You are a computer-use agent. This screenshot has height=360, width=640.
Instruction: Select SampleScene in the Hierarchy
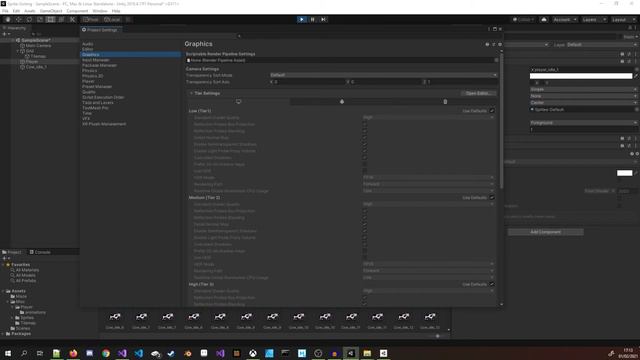click(x=36, y=40)
